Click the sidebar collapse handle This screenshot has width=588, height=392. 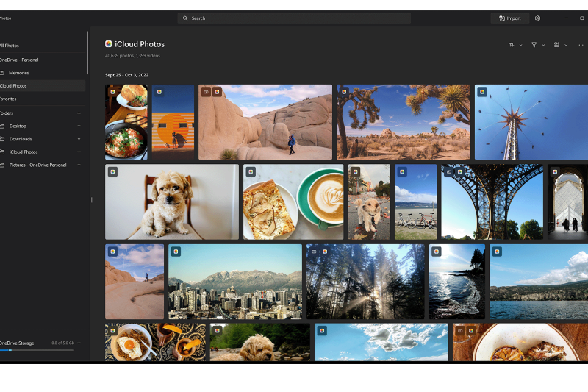click(x=91, y=200)
